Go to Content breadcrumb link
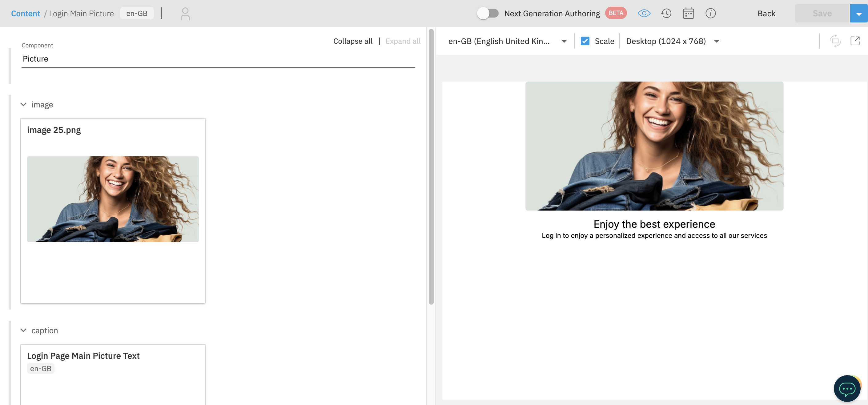The width and height of the screenshot is (868, 405). click(x=25, y=14)
